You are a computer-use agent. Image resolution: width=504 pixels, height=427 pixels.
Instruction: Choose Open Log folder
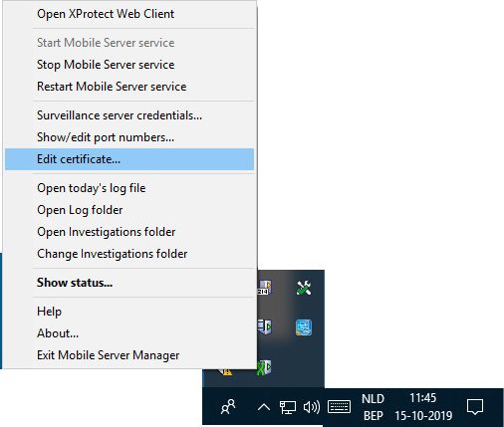click(129, 210)
